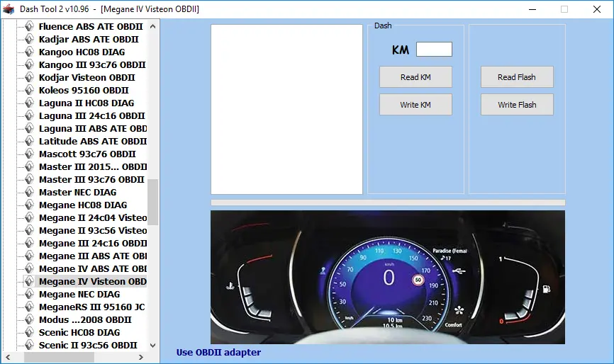Click the horizontal scroll right arrow
This screenshot has width=614, height=364.
click(141, 357)
